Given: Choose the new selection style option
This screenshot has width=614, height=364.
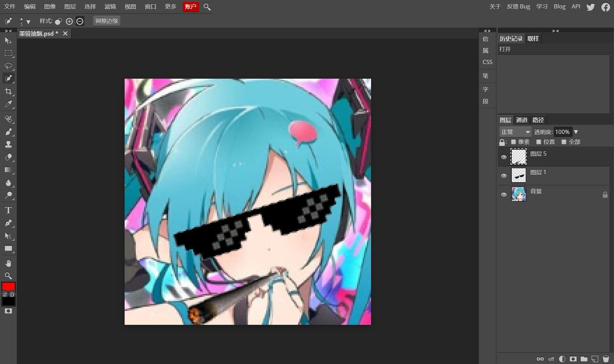Looking at the screenshot, I should tap(58, 21).
